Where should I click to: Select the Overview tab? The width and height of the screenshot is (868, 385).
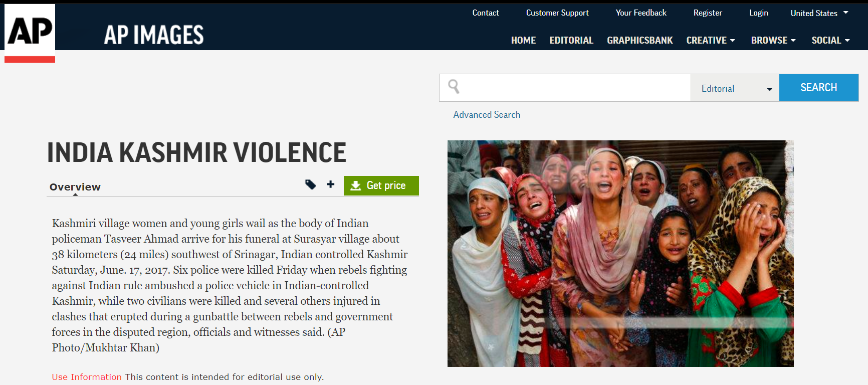[75, 187]
